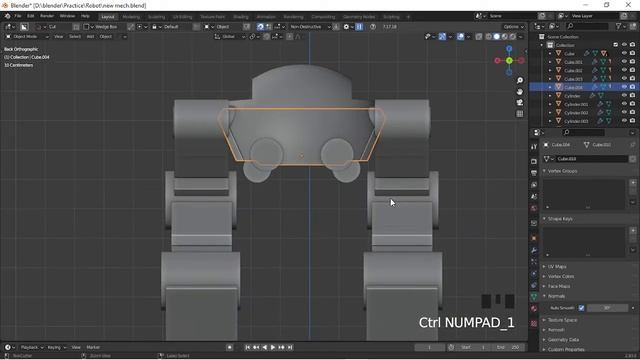
Task: Switch to the Geometry Nodes workspace tab
Action: point(359,17)
